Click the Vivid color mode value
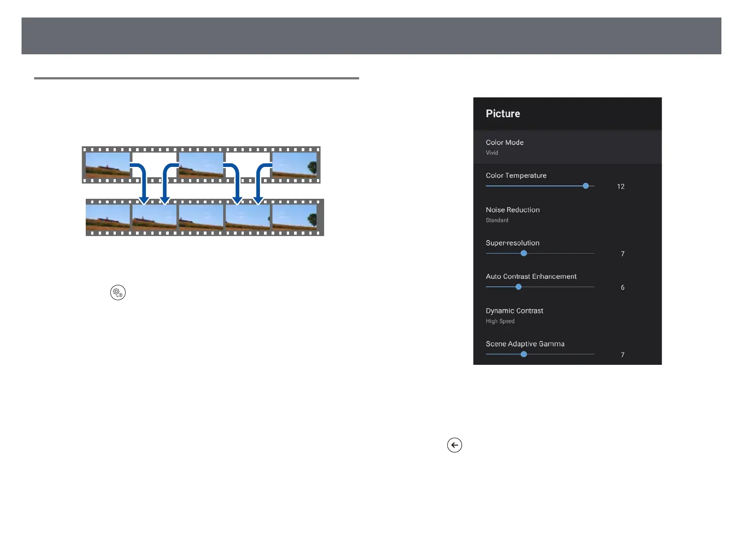Viewport: 756px width, 534px height. click(x=492, y=153)
